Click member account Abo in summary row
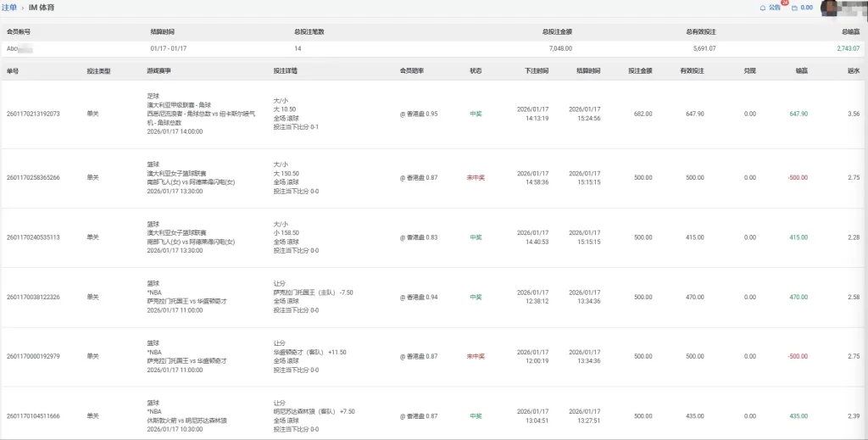 click(x=13, y=49)
